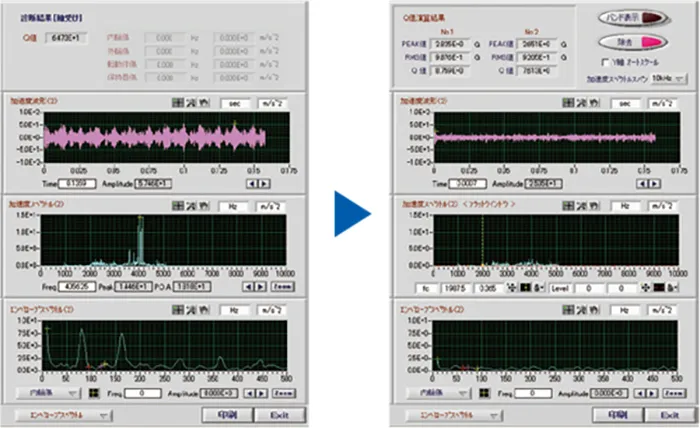Click pan hand icon above left acceleration waveform

[x=203, y=102]
